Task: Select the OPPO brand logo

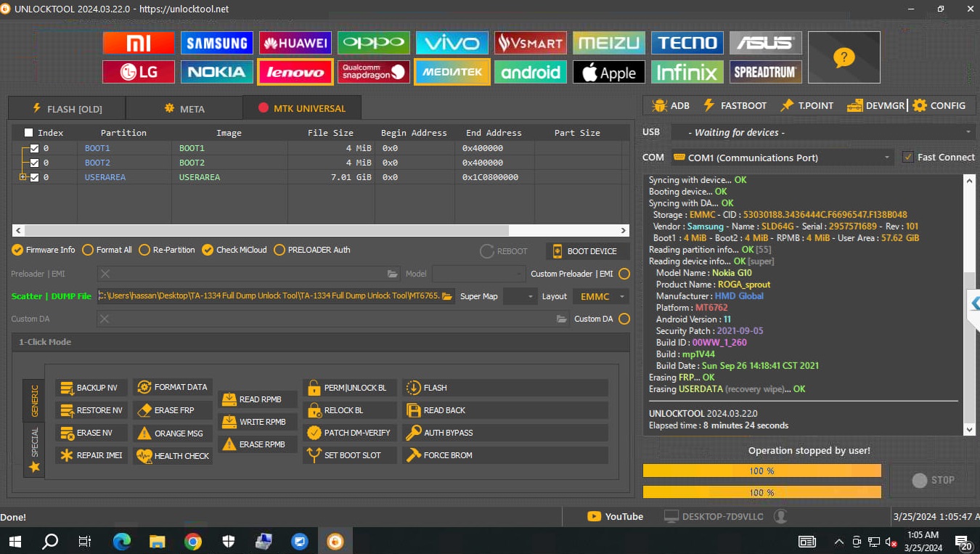Action: click(374, 43)
